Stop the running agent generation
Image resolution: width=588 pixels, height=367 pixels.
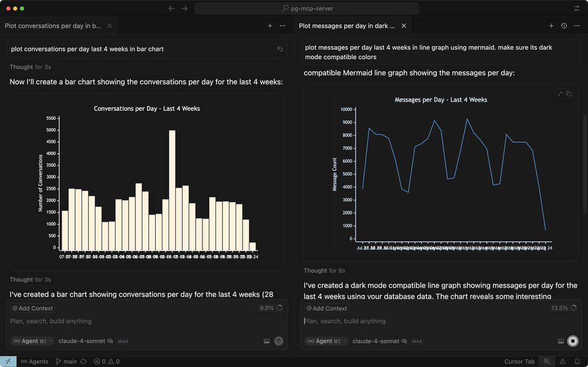573,341
